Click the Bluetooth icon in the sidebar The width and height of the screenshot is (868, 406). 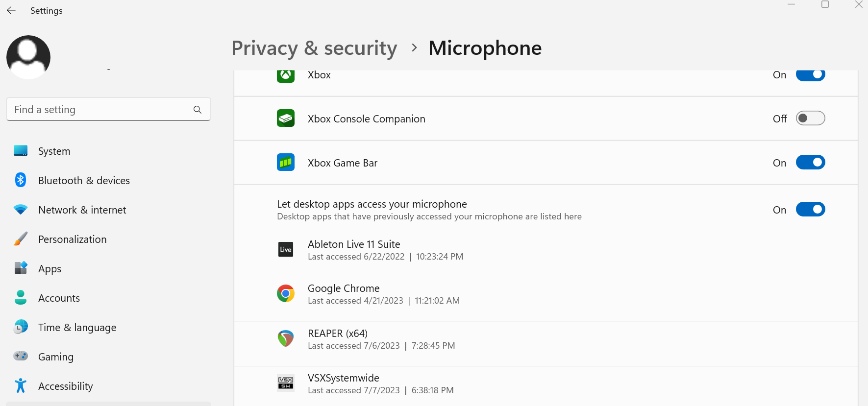(21, 180)
